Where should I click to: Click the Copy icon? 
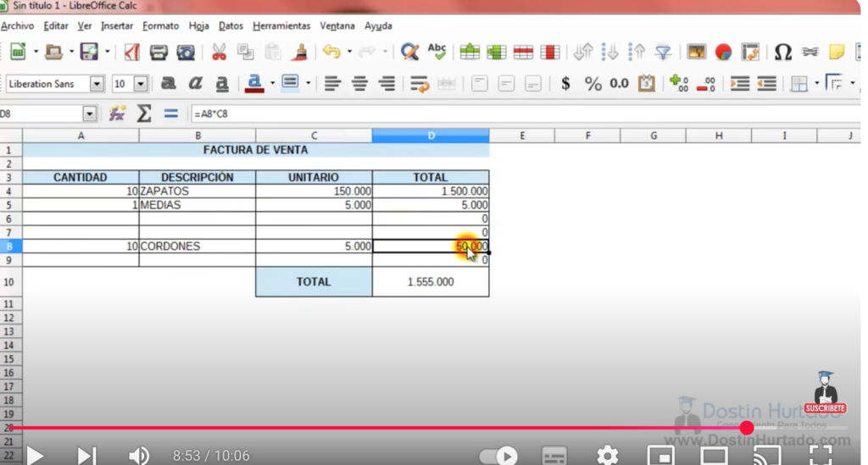click(x=245, y=52)
